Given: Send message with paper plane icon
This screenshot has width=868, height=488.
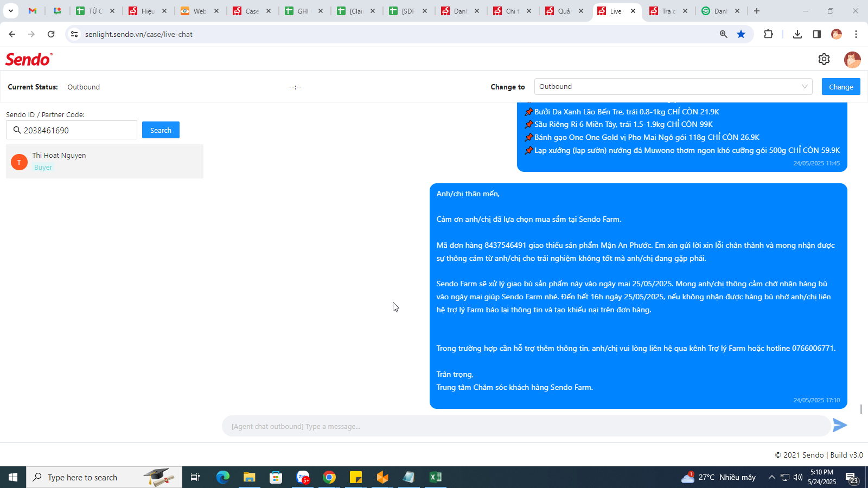Looking at the screenshot, I should click(x=840, y=426).
